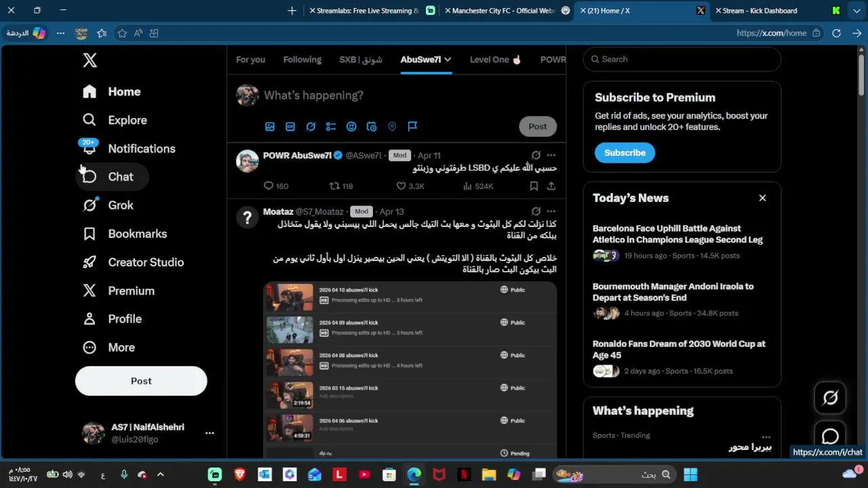This screenshot has width=868, height=488.
Task: Open browser Copilot chat button
Action: pyautogui.click(x=27, y=33)
